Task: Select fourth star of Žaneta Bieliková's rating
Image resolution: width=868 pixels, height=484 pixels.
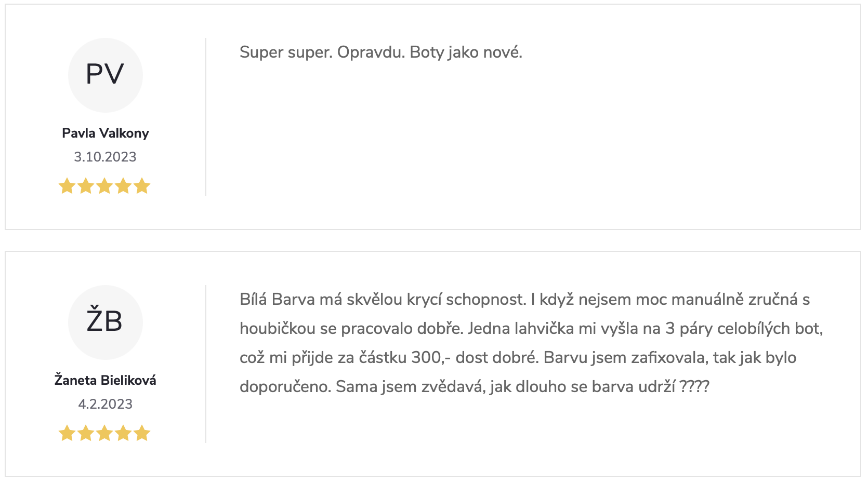Action: click(x=123, y=433)
